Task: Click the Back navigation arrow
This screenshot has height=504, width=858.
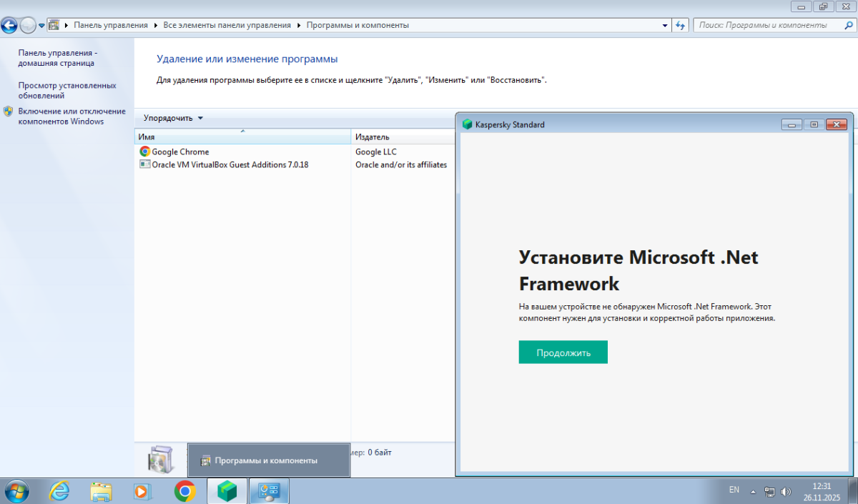Action: 9,26
